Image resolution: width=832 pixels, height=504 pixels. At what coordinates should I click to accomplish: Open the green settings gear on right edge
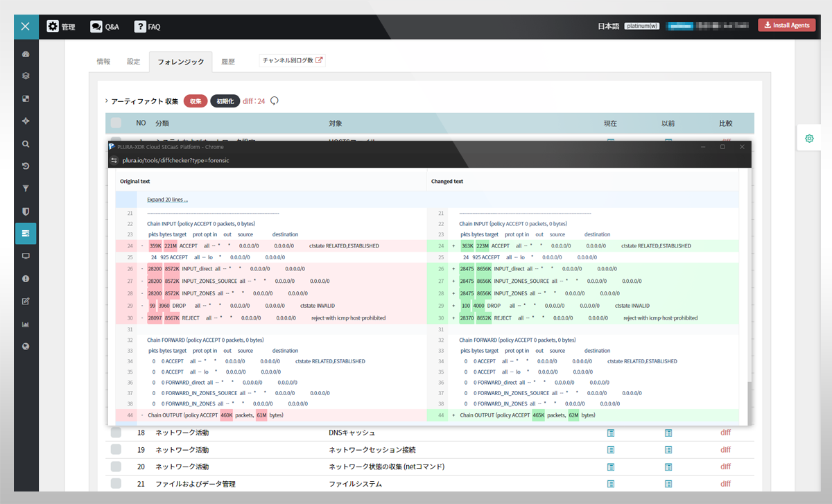[809, 139]
